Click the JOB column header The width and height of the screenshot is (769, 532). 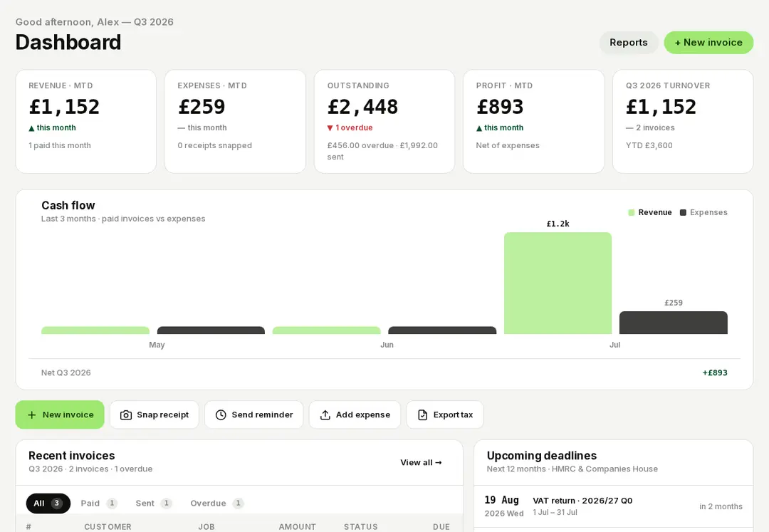point(206,526)
